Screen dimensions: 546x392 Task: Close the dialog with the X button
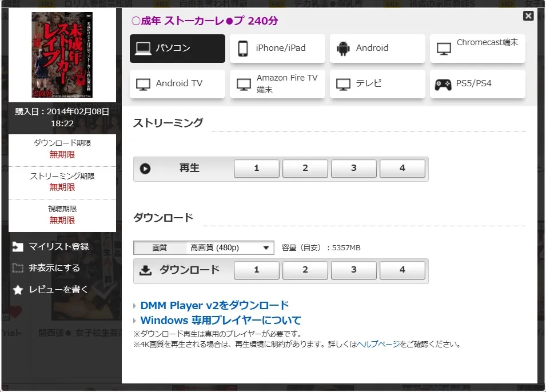click(x=528, y=15)
